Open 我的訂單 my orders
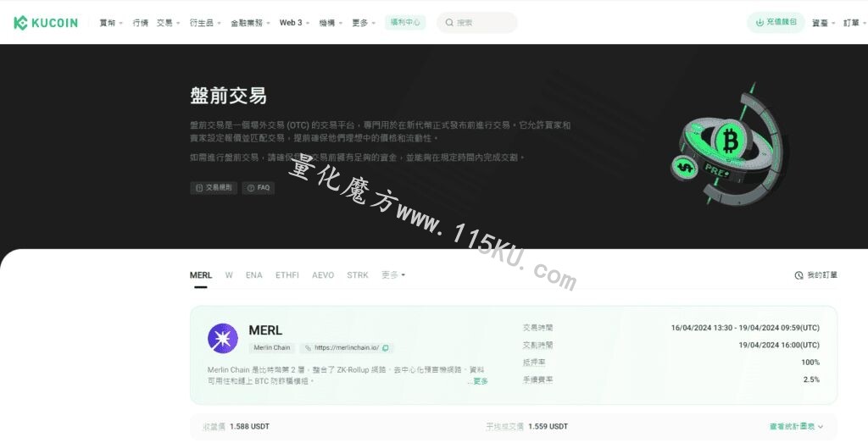This screenshot has height=443, width=868. (x=816, y=275)
